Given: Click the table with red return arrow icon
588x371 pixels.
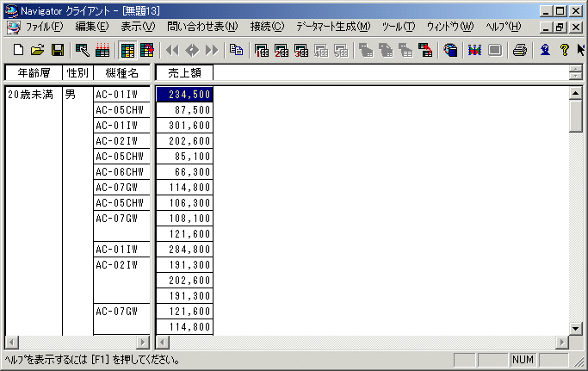Looking at the screenshot, I should point(425,50).
